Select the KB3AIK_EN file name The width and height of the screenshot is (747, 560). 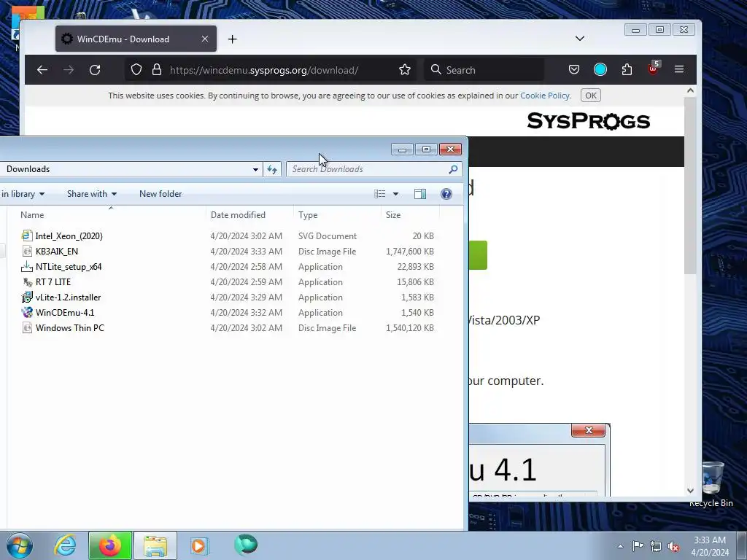57,252
